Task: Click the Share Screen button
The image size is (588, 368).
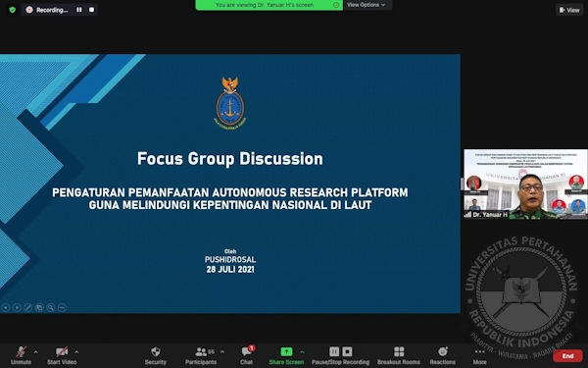Action: click(x=286, y=355)
